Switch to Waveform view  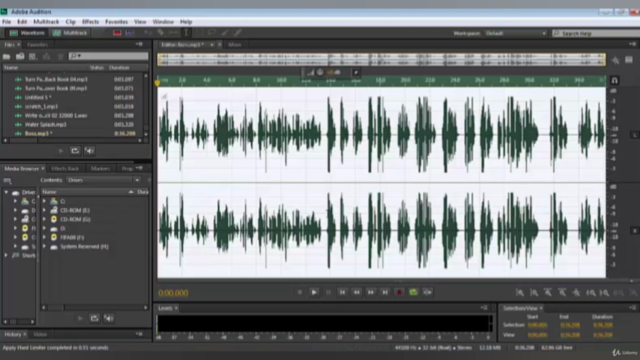point(27,33)
